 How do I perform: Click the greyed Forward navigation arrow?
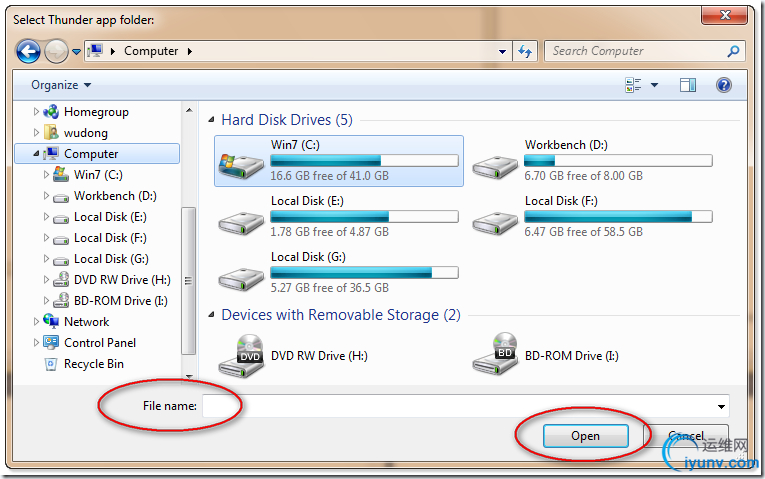[x=56, y=51]
